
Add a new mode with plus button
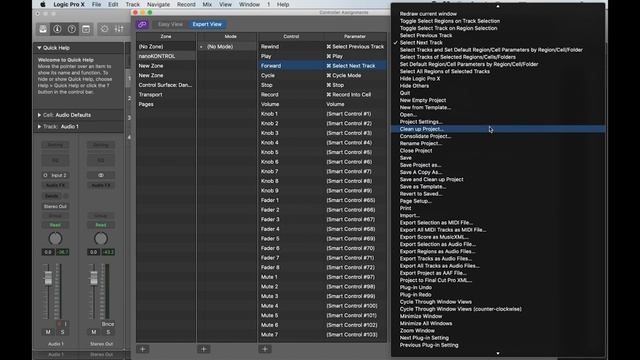click(x=203, y=349)
